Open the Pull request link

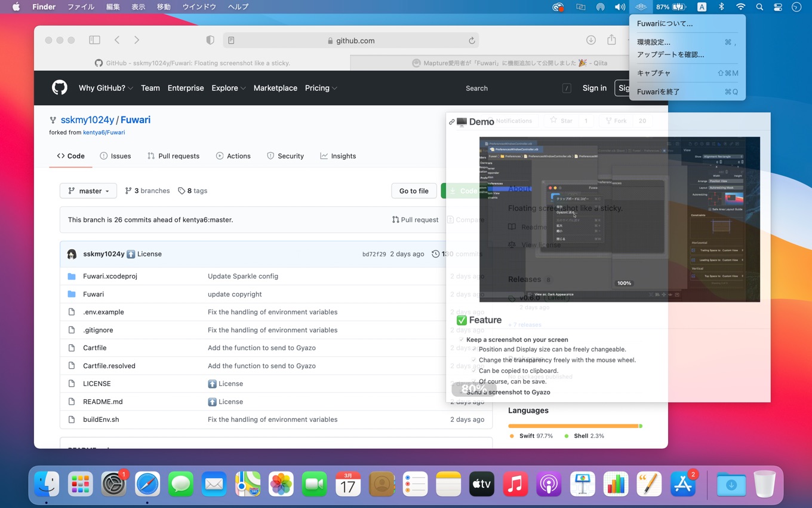click(x=415, y=220)
